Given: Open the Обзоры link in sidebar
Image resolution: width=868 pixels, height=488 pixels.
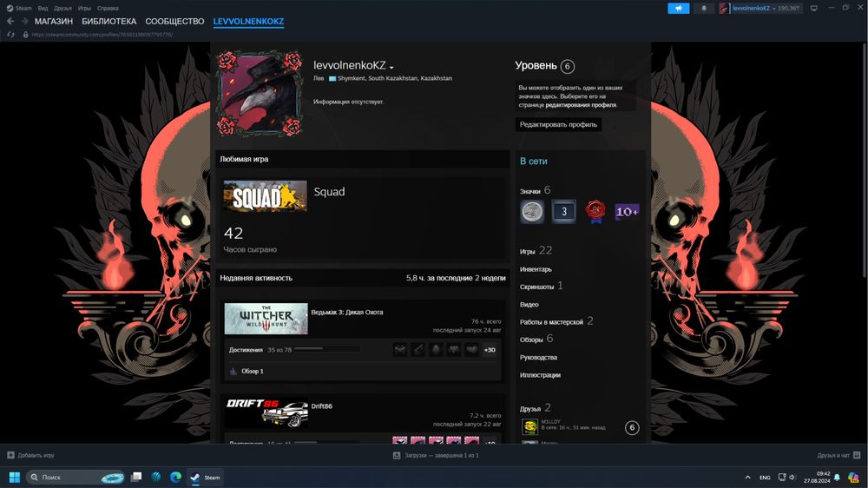Looking at the screenshot, I should coord(531,340).
